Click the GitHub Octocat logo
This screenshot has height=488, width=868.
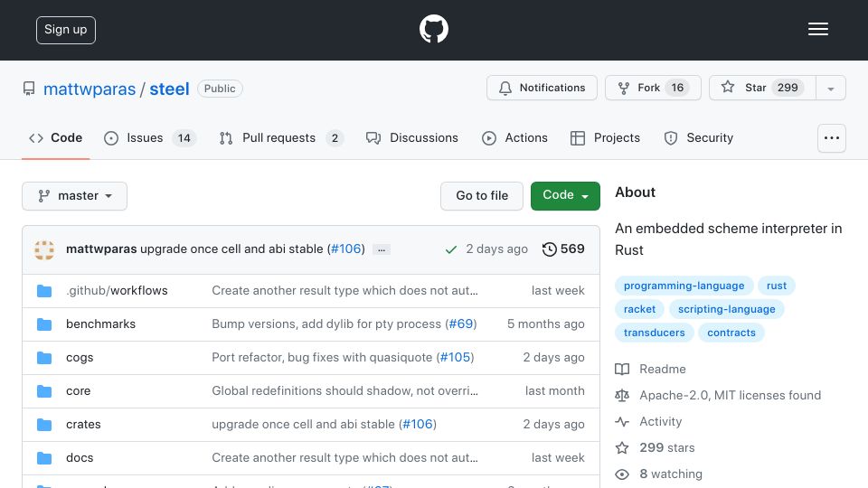tap(433, 29)
